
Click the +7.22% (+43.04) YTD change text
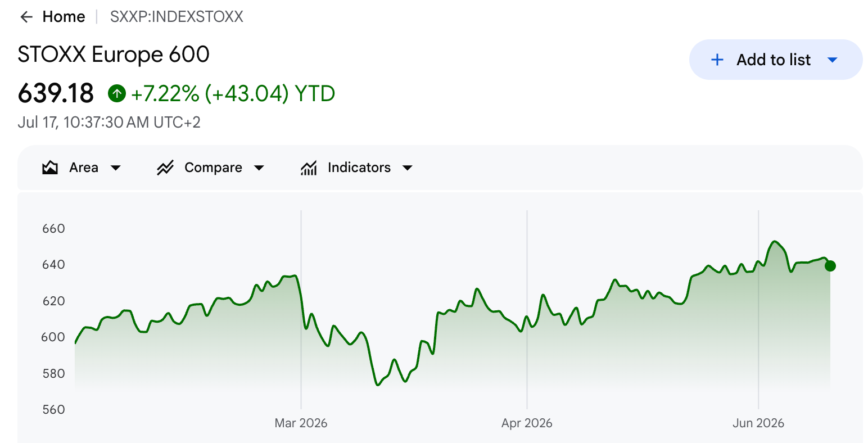click(233, 93)
